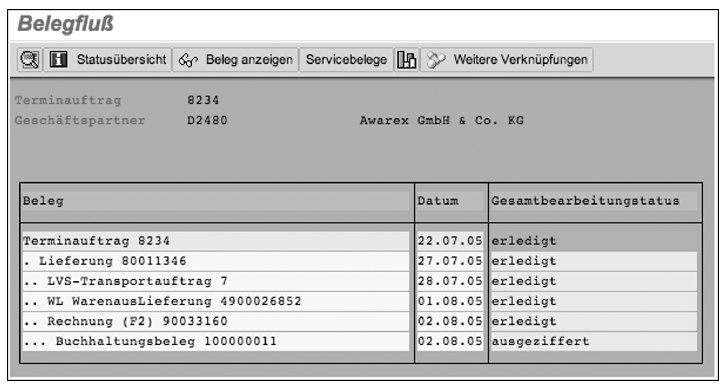Click the magnifier details icon in toolbar
The height and width of the screenshot is (386, 722).
click(x=30, y=60)
